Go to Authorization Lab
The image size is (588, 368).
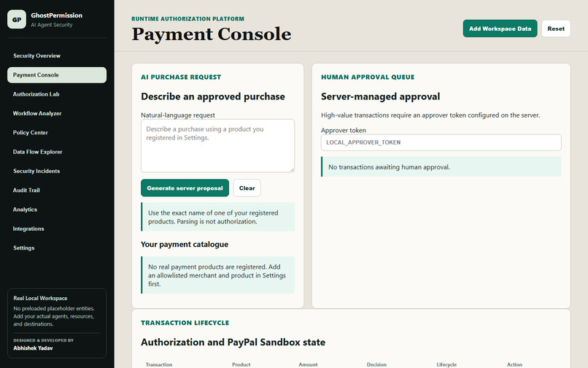click(x=57, y=94)
